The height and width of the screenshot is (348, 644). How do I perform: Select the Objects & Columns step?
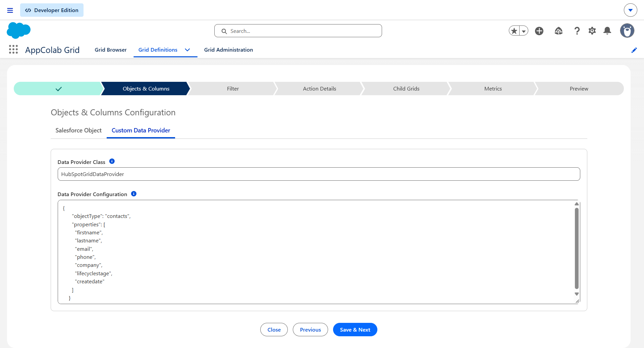[146, 89]
